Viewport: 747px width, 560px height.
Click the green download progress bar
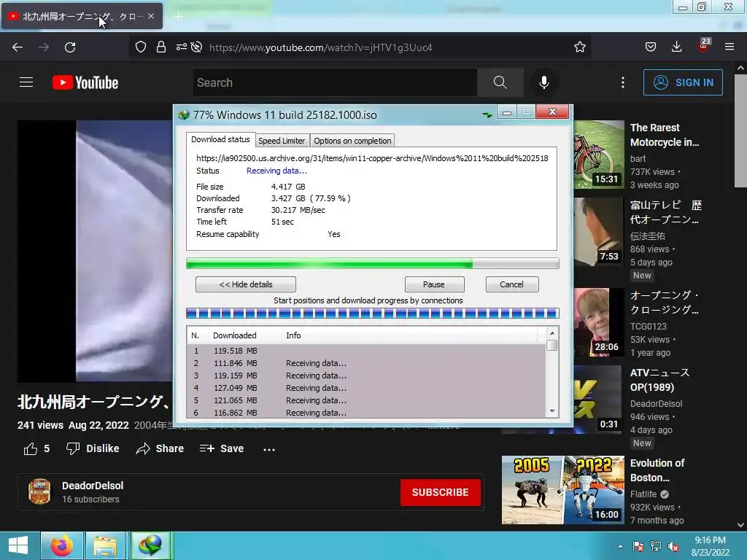[373, 263]
